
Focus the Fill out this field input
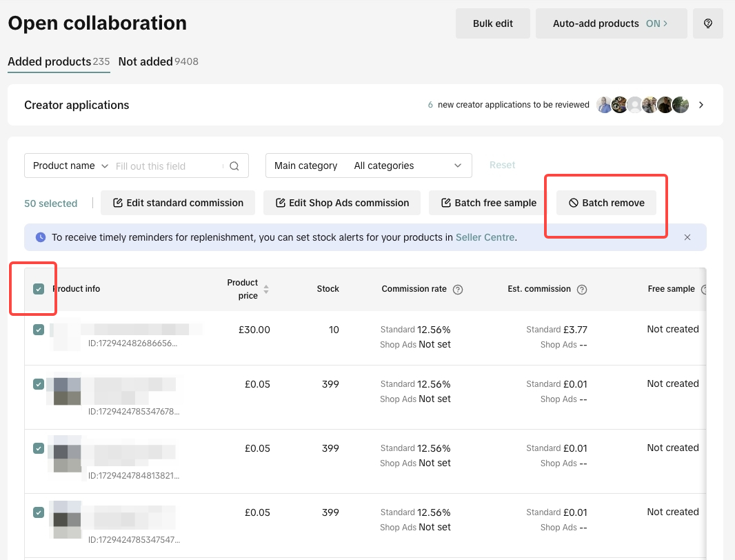(x=168, y=166)
